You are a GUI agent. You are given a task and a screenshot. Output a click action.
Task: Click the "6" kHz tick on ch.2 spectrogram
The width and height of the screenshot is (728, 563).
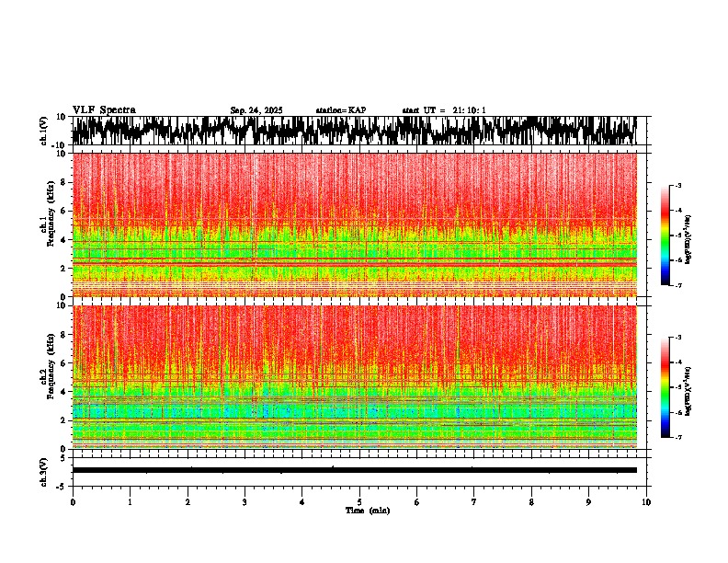63,363
